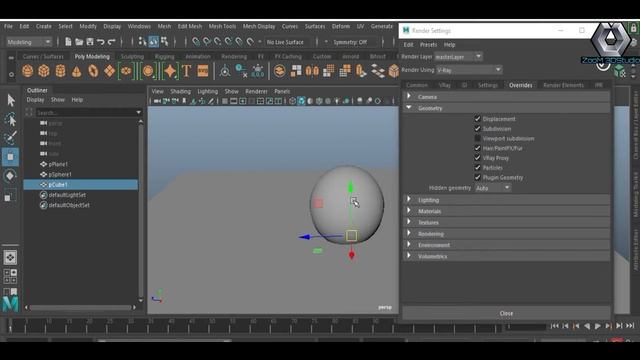Uncheck the Particles checkbox

[477, 167]
